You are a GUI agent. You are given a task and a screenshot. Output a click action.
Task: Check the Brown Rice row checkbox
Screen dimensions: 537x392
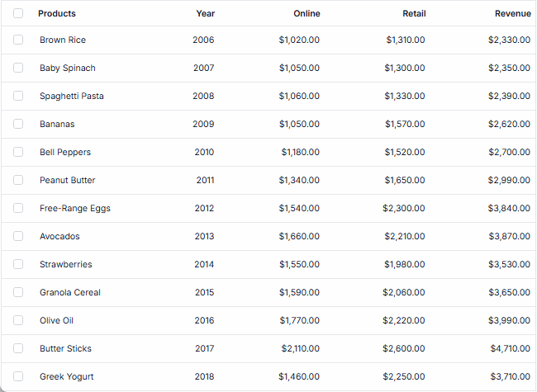click(18, 40)
